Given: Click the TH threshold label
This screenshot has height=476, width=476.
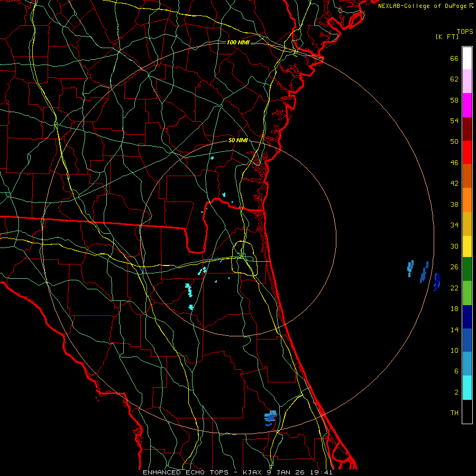Looking at the screenshot, I should (x=454, y=413).
